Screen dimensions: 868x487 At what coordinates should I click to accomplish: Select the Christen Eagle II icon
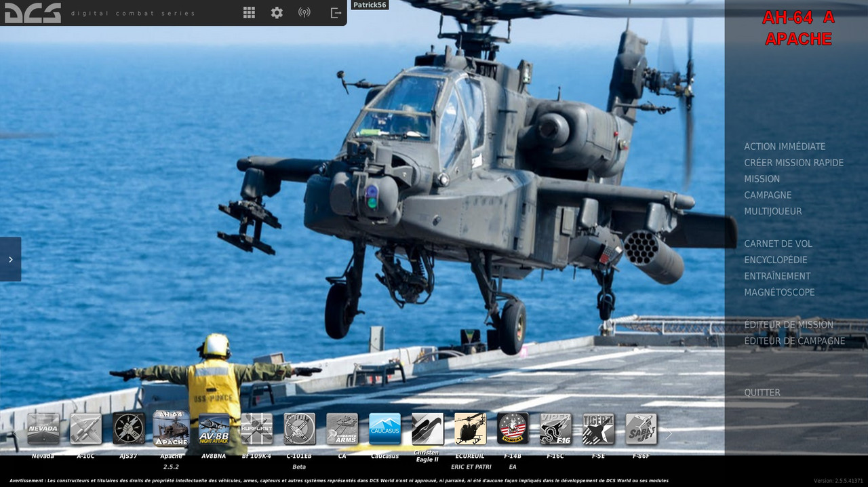tap(428, 429)
